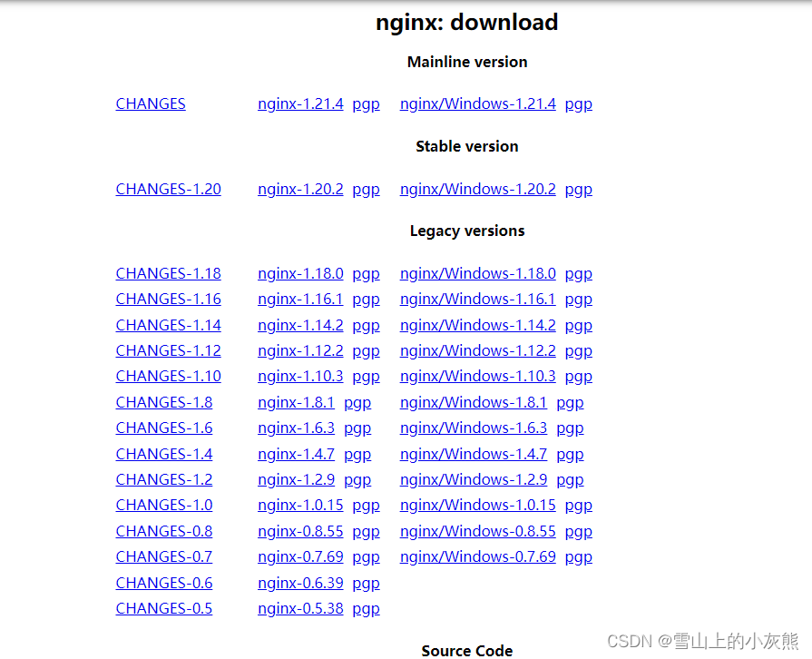Open CHANGES-0.6 link
Viewport: 812px width, 659px height.
tap(163, 584)
